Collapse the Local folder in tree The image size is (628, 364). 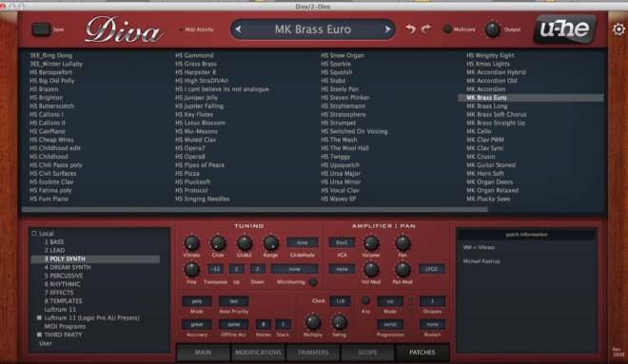pos(34,233)
